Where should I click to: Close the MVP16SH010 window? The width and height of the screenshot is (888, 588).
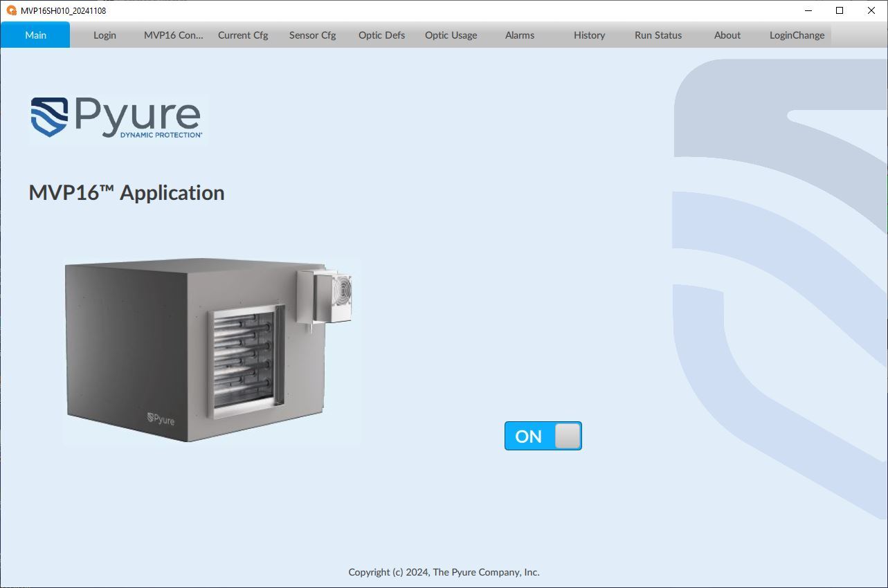pos(871,10)
